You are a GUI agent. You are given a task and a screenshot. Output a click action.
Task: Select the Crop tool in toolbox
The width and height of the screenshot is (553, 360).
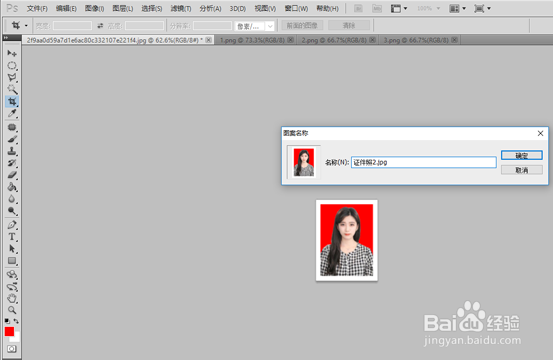(x=12, y=102)
